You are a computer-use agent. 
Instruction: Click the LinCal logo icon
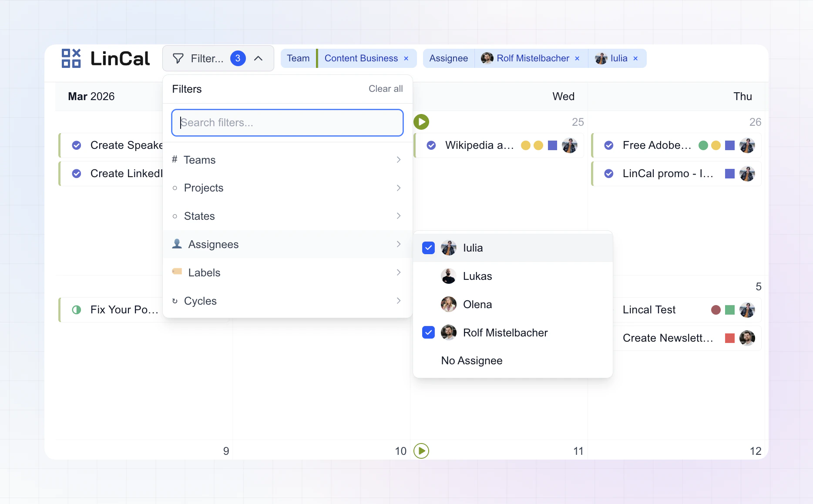click(x=71, y=58)
